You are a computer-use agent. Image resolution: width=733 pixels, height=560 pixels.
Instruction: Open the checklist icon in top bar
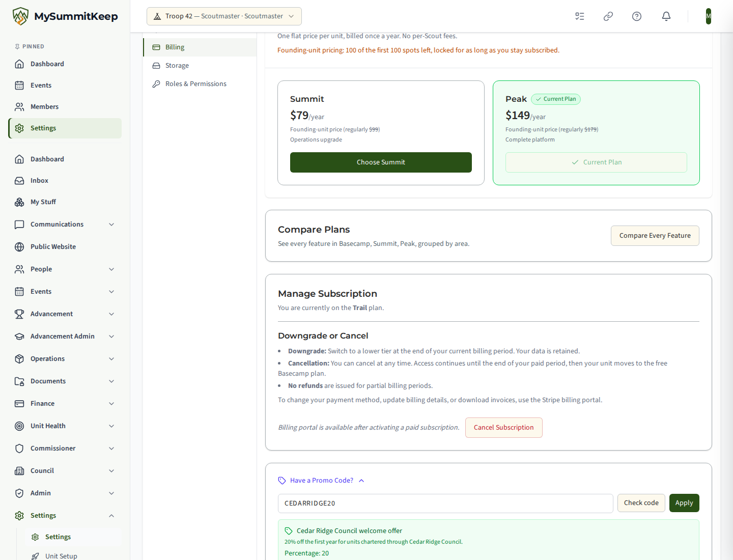point(579,16)
